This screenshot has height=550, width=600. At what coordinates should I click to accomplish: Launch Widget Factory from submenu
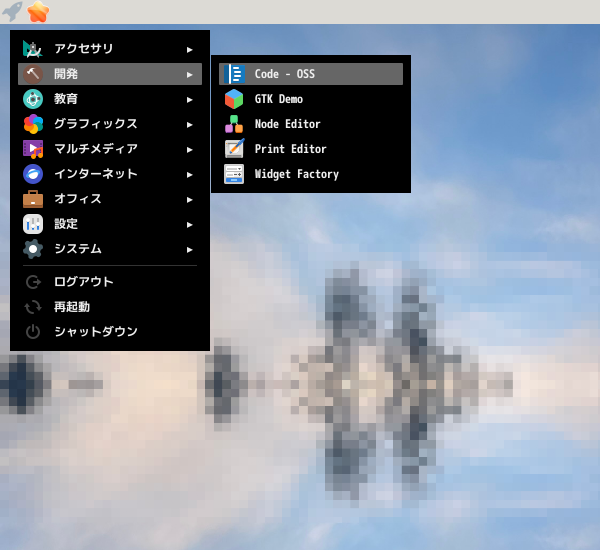point(311,174)
